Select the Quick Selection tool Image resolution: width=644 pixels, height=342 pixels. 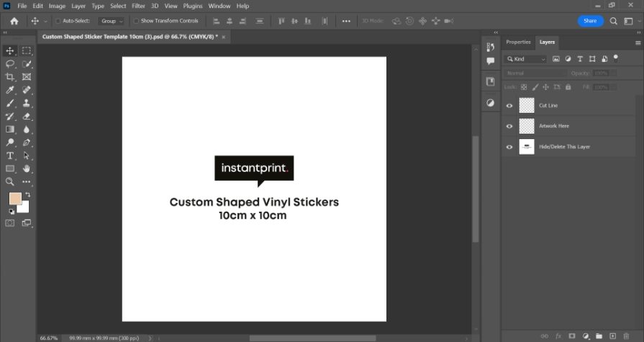(x=27, y=63)
